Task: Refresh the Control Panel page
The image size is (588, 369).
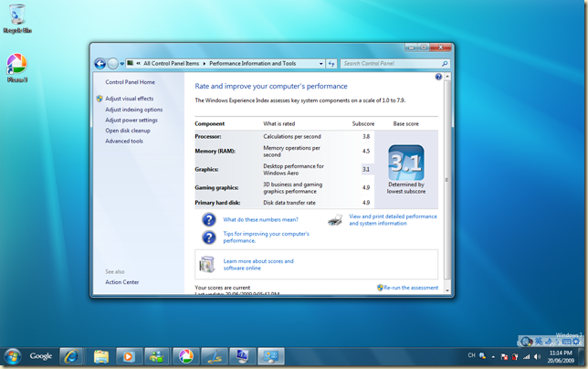Action: 331,64
